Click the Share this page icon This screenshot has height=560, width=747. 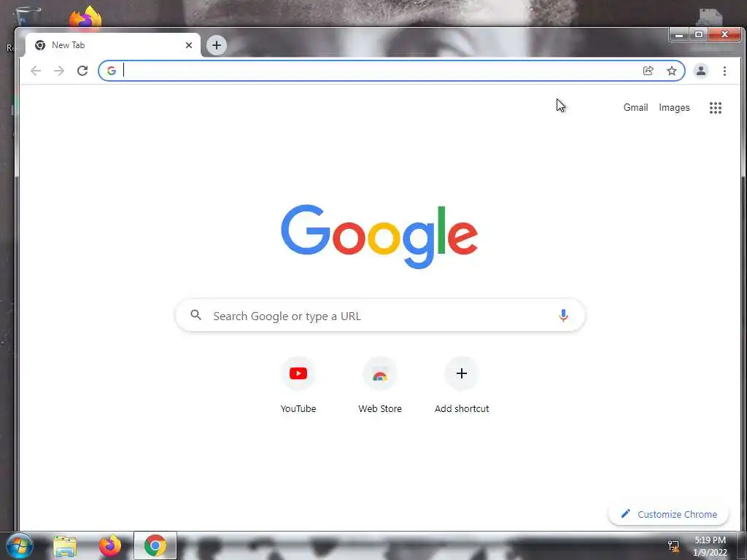tap(648, 71)
